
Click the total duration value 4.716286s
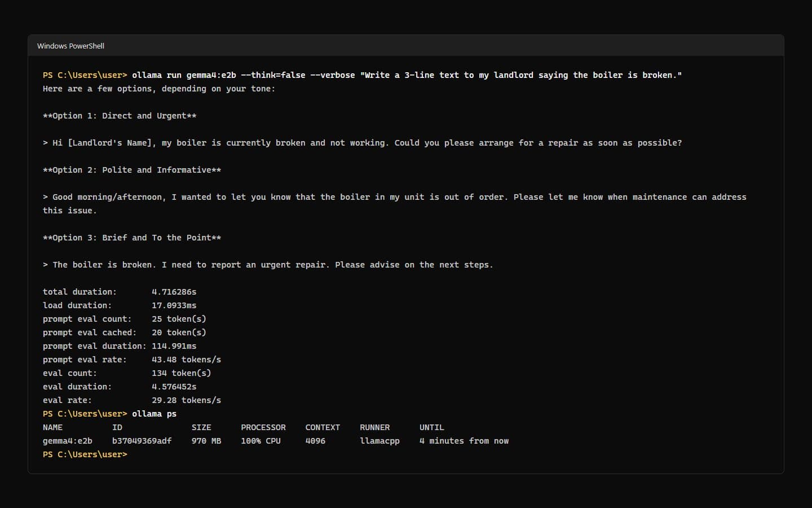click(174, 292)
